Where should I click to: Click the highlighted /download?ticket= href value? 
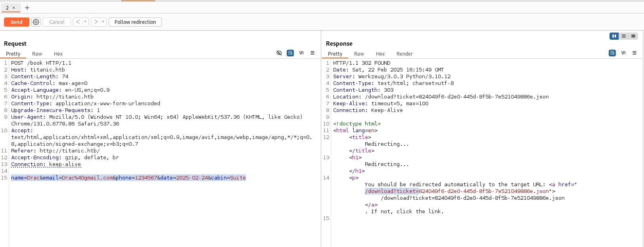click(392, 191)
